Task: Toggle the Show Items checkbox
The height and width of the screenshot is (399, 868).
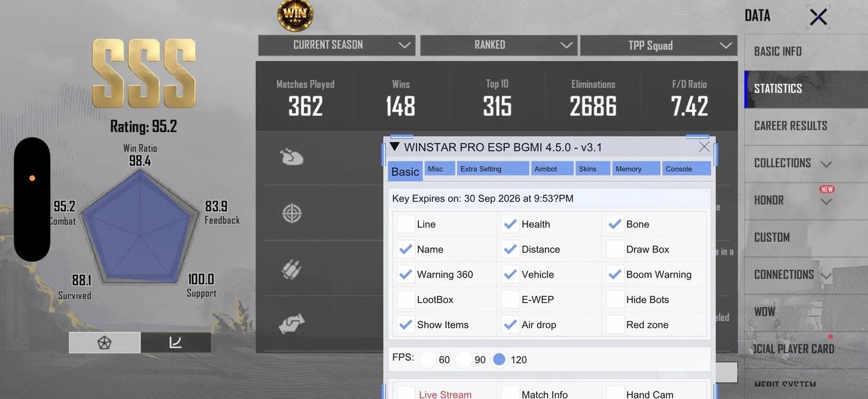Action: tap(406, 325)
